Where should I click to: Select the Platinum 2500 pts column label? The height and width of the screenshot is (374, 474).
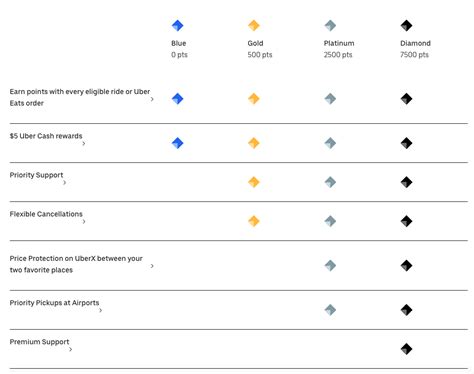[339, 49]
